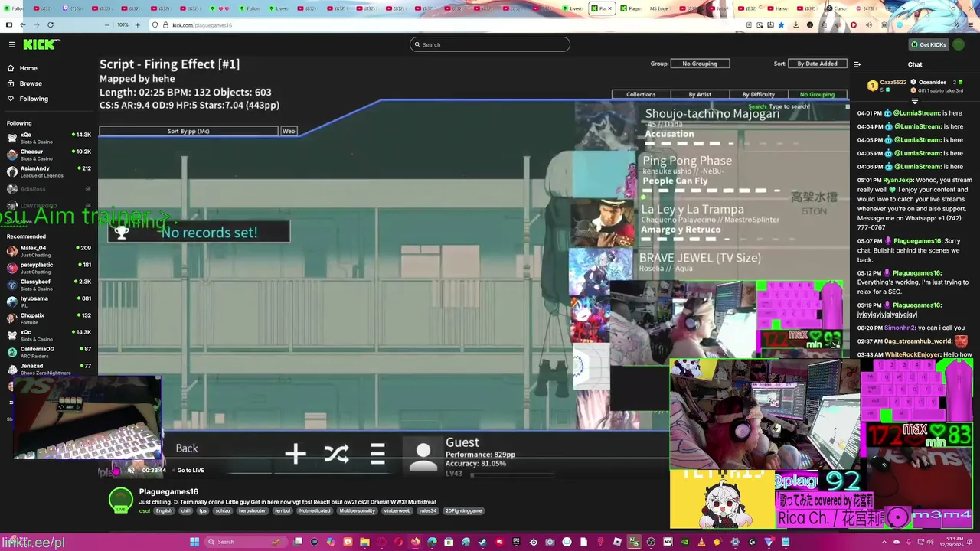Open File Explorer folder icon on taskbar
This screenshot has width=980, height=551.
point(364,542)
